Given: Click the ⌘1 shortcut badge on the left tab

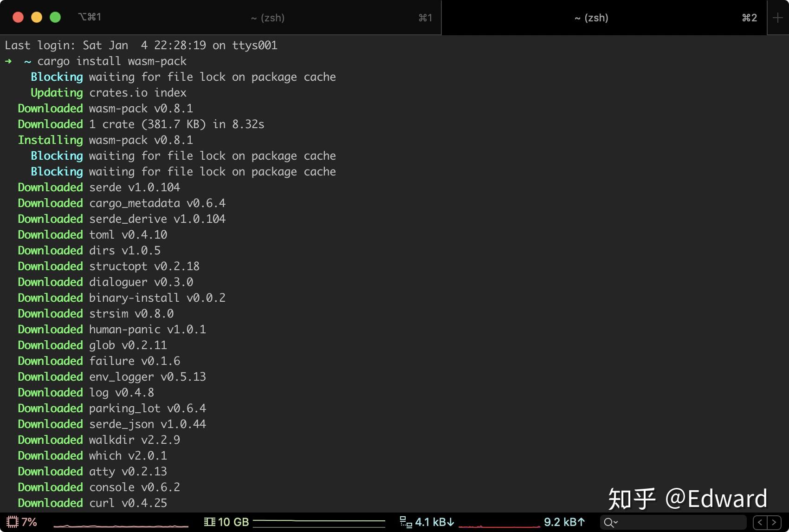Looking at the screenshot, I should point(425,18).
